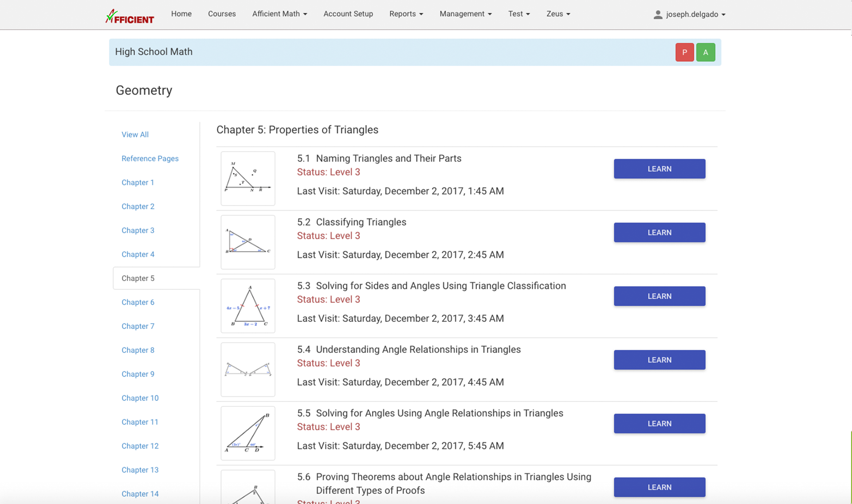Click LEARN for lesson 5.4
This screenshot has width=852, height=504.
click(660, 360)
